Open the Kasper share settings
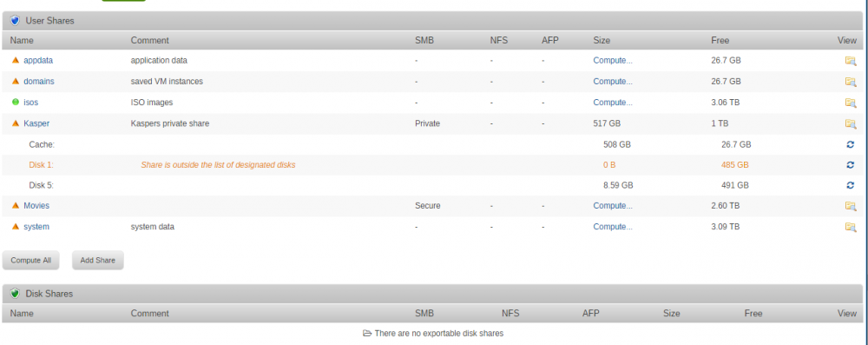Screen dimensions: 868x345 pyautogui.click(x=36, y=123)
